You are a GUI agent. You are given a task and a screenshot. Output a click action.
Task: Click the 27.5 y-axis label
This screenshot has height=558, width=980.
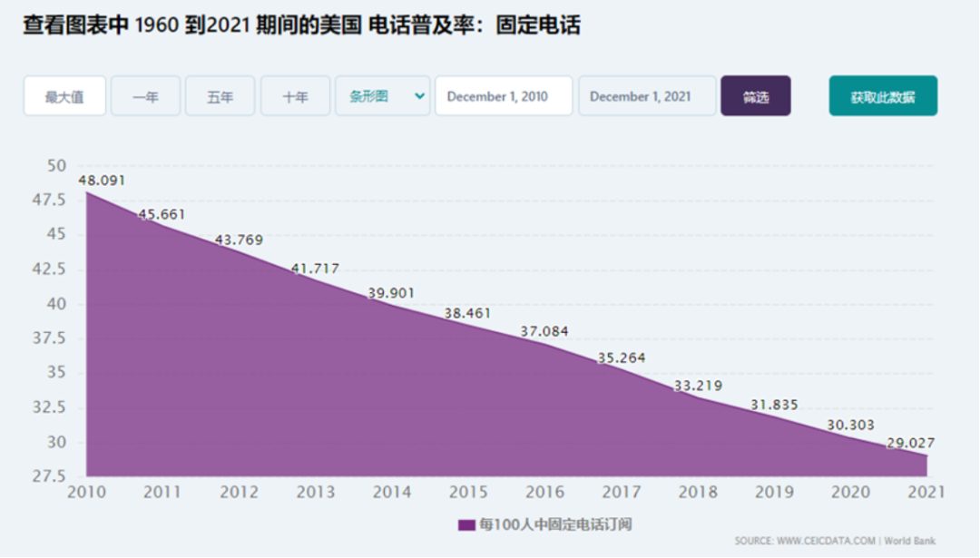[x=49, y=476]
